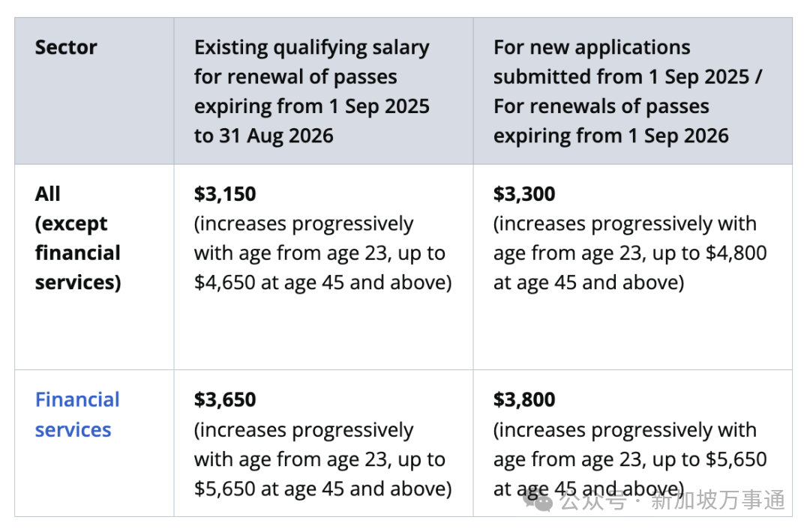Screen dimensions: 810x532
Task: Click the 'to 31 Aug 2026' header line
Action: point(263,136)
